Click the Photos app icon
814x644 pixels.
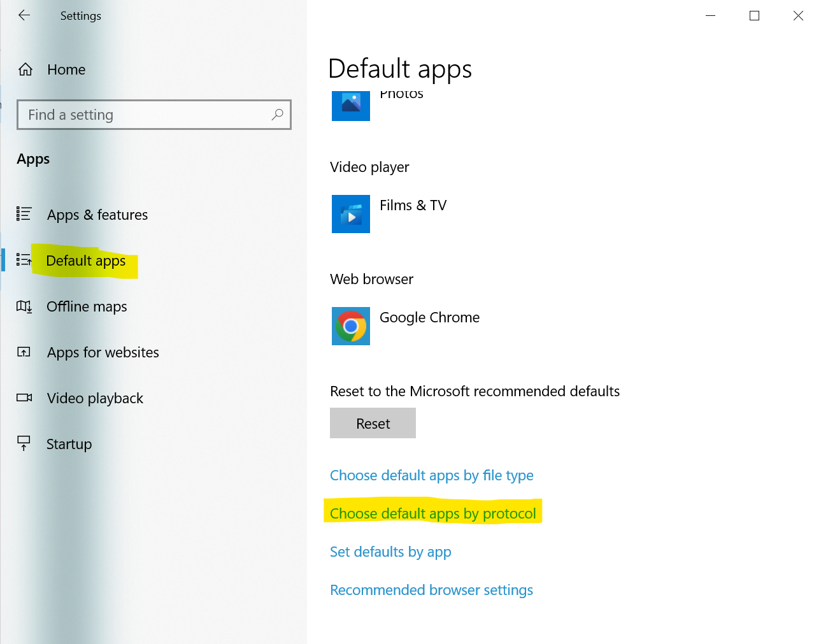pyautogui.click(x=350, y=104)
